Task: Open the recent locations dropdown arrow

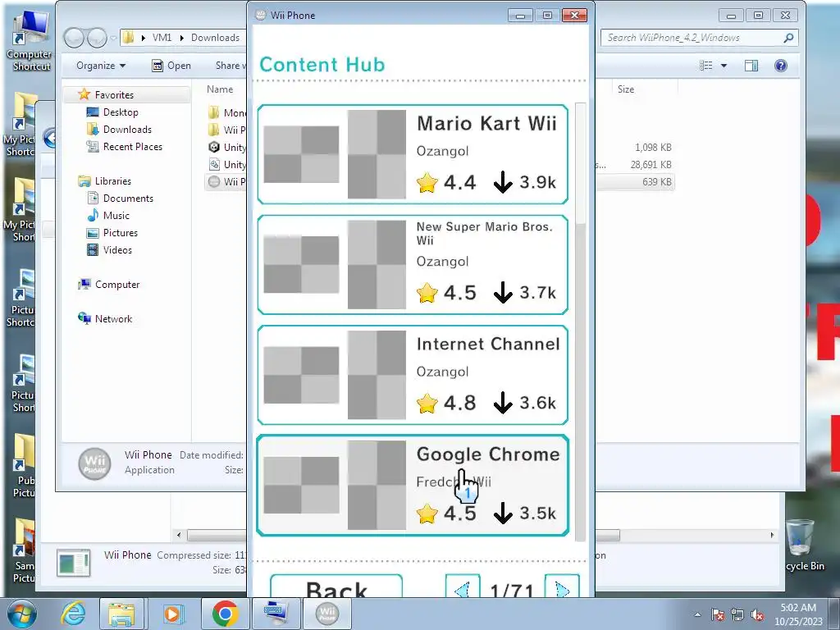Action: tap(113, 38)
